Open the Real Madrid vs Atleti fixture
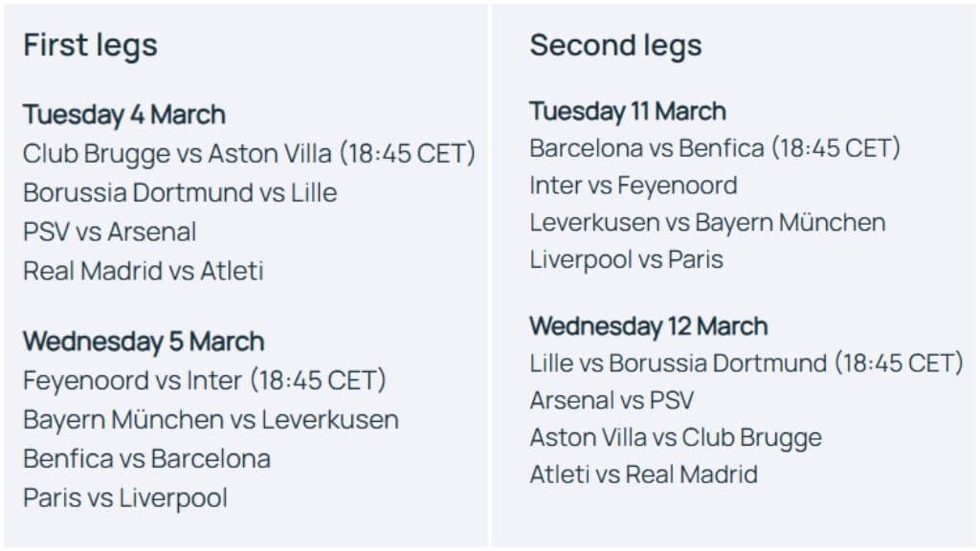980x551 pixels. point(144,271)
